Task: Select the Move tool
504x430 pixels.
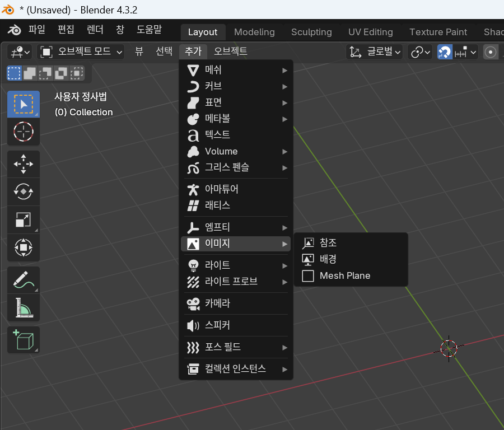Action: tap(24, 164)
